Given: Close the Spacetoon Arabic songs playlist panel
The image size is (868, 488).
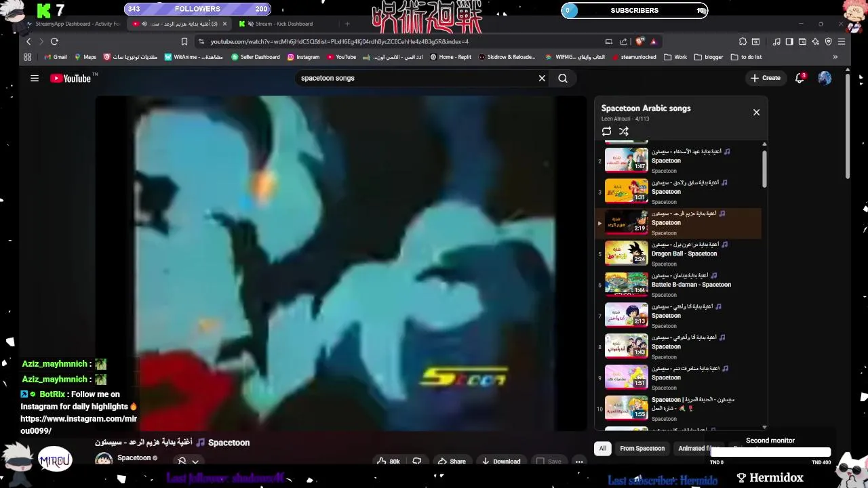Looking at the screenshot, I should 756,113.
